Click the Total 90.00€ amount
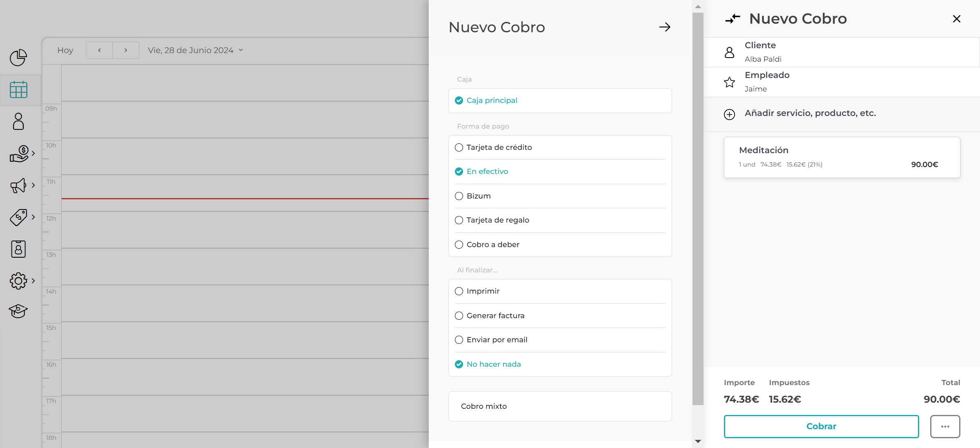Viewport: 980px width, 448px height. 942,399
